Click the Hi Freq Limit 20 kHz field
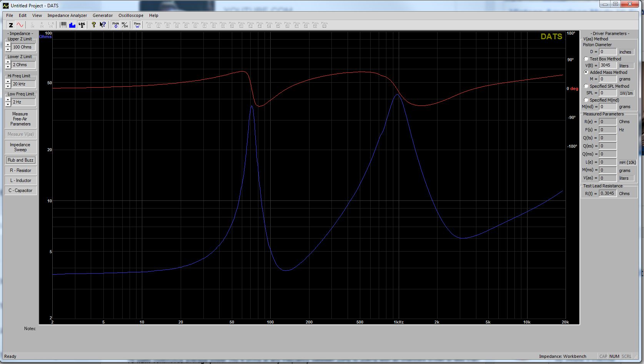Viewport: 644px width, 364px height. pos(23,84)
